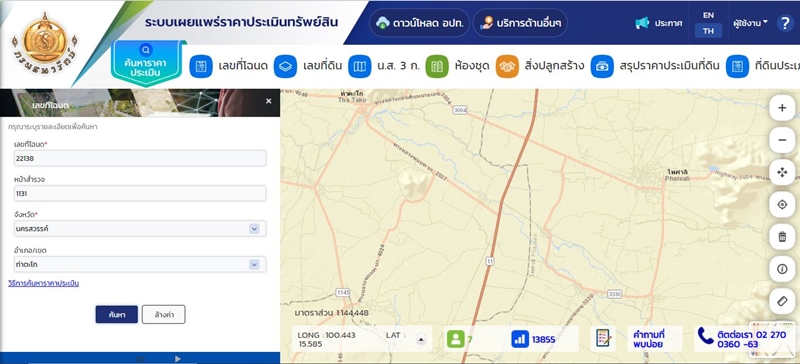Activate the map pan tool
The height and width of the screenshot is (364, 800).
(782, 173)
